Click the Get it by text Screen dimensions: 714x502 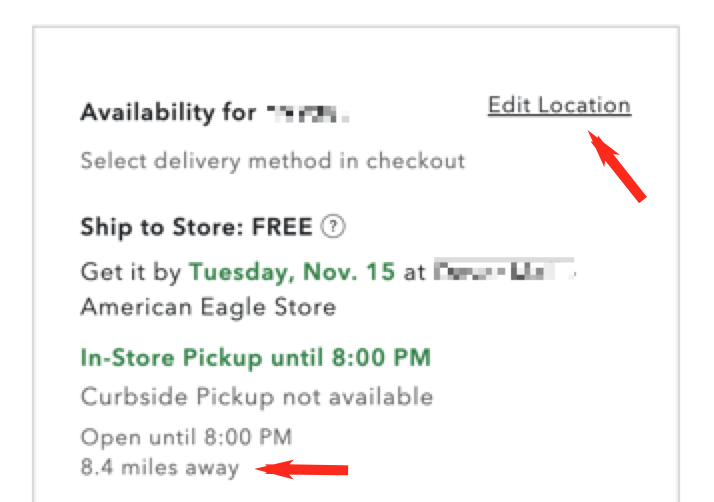tap(131, 272)
